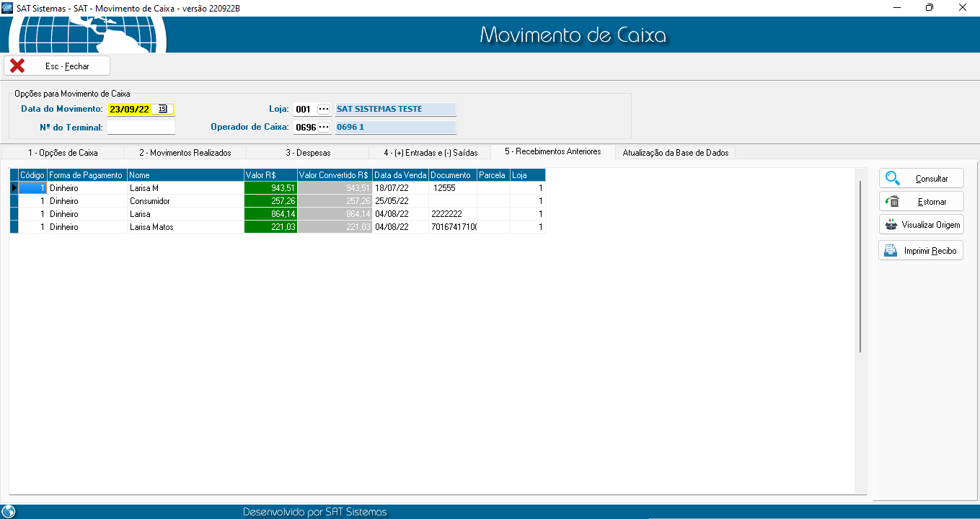Click the table's vertical scrollbar

(x=860, y=267)
